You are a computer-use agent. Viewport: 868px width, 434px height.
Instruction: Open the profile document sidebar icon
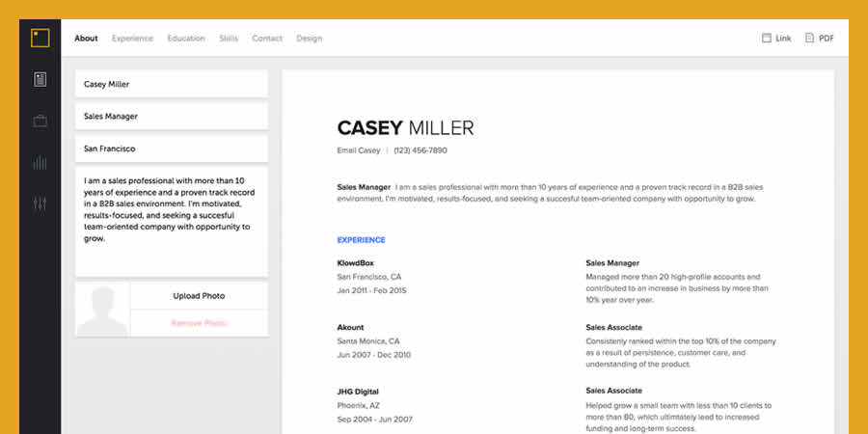pos(40,79)
